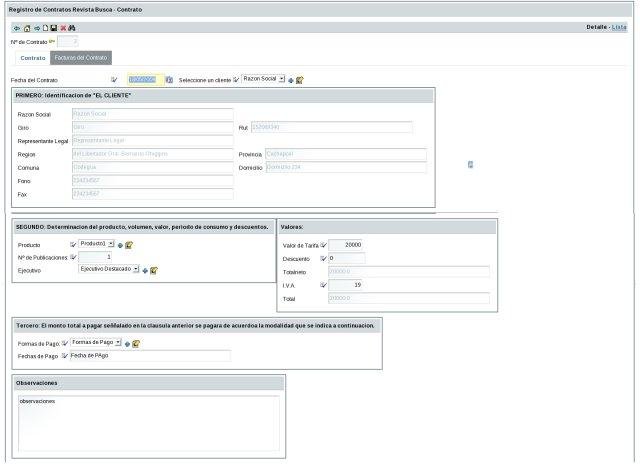
Task: Go to next record with right arrow icon
Action: click(x=37, y=28)
